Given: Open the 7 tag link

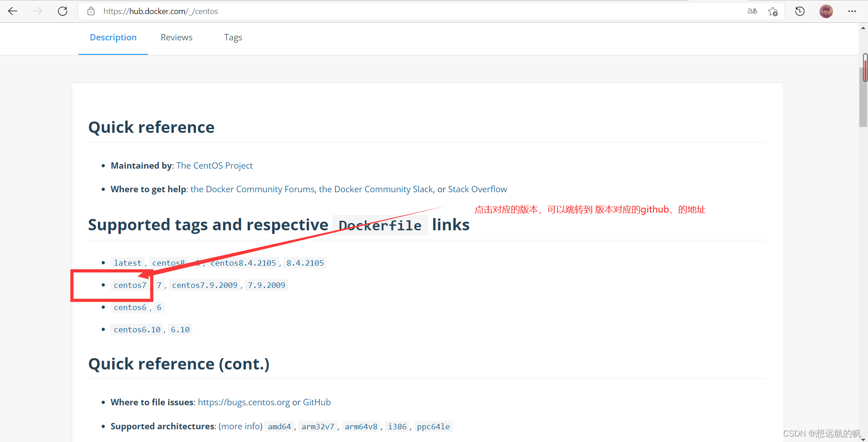Looking at the screenshot, I should coord(159,285).
